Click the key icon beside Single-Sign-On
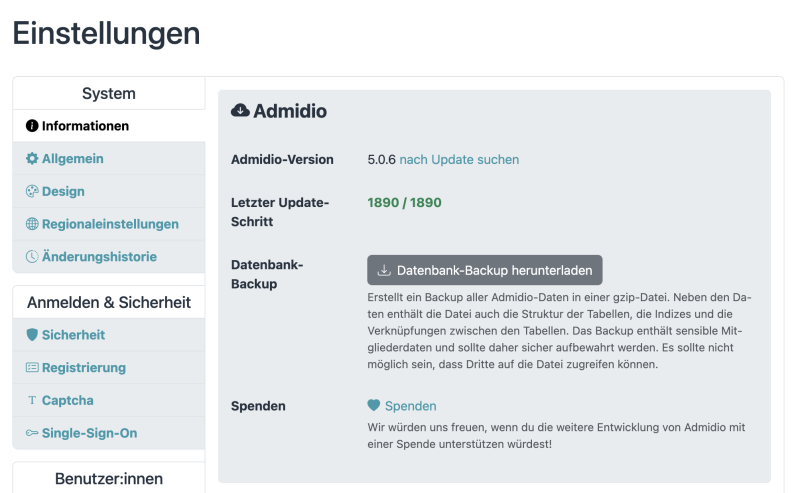Screen dimensions: 800x493 pyautogui.click(x=32, y=433)
